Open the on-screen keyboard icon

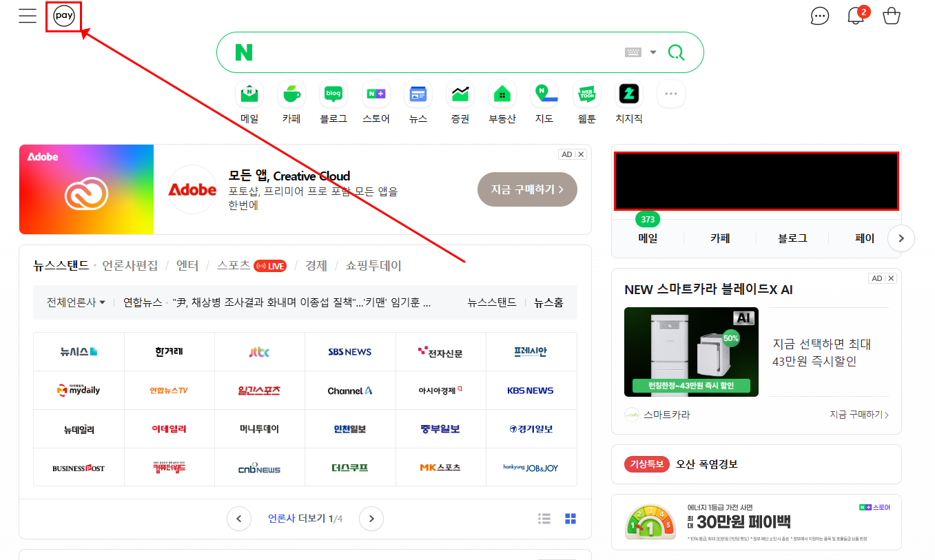tap(633, 52)
